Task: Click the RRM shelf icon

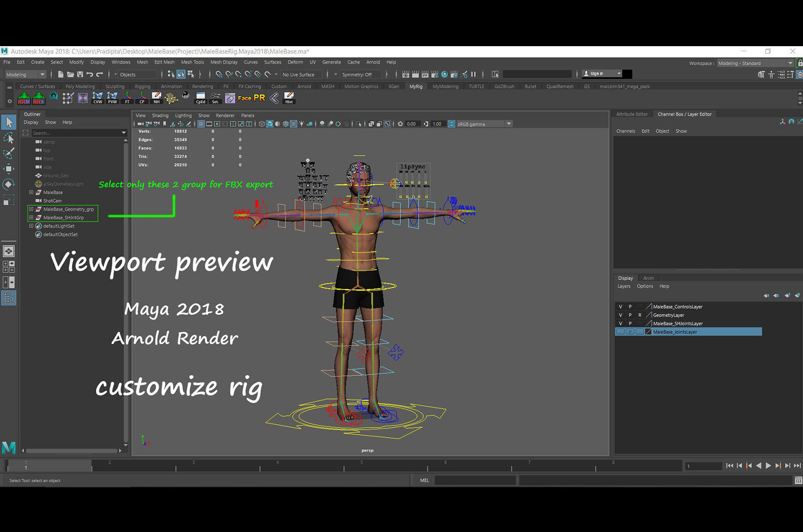Action: (24, 98)
